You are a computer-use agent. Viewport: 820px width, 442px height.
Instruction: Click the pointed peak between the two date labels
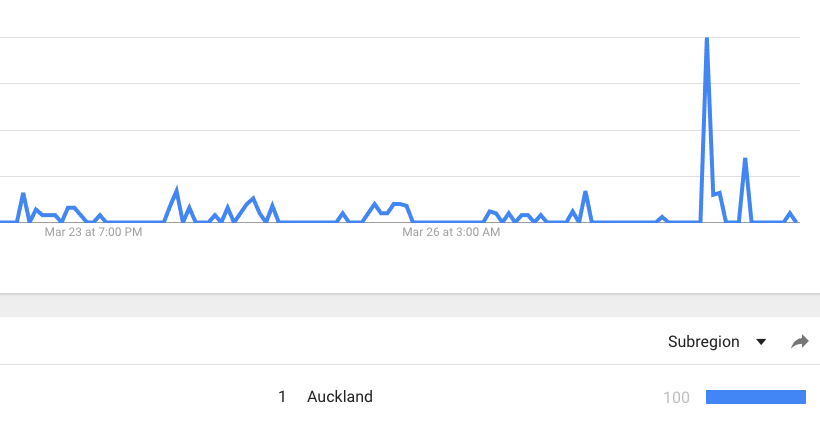pos(176,189)
